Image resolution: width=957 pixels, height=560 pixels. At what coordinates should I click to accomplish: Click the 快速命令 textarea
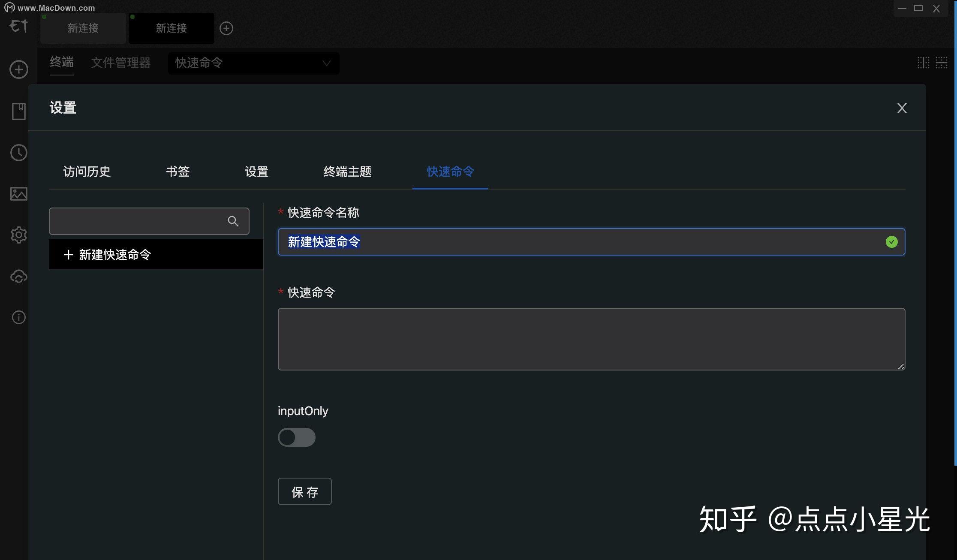click(x=592, y=339)
